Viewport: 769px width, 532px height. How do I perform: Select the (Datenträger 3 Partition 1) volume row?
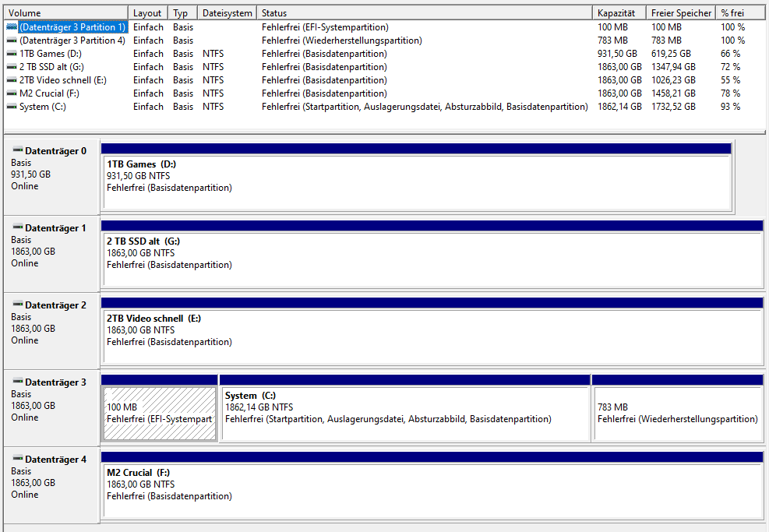[385, 27]
